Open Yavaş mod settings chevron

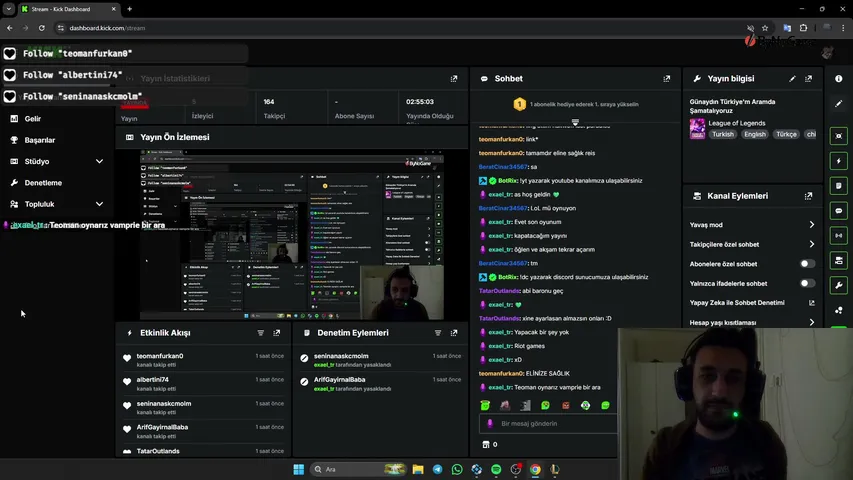(x=812, y=225)
